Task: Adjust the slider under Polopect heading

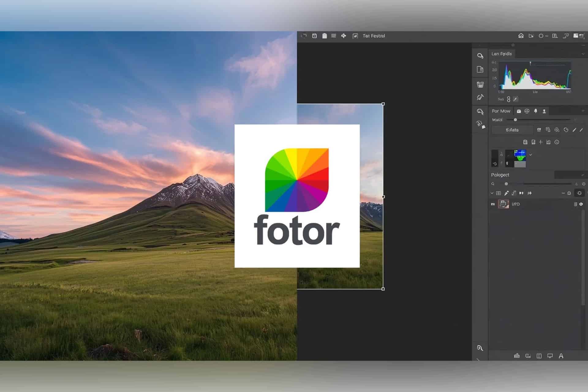Action: [x=506, y=184]
